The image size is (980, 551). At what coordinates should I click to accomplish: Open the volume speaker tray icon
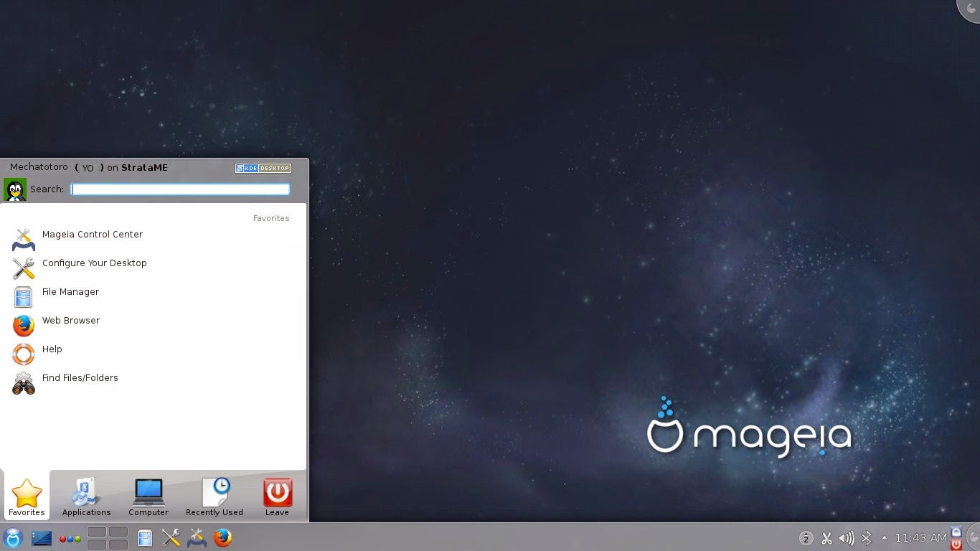847,538
